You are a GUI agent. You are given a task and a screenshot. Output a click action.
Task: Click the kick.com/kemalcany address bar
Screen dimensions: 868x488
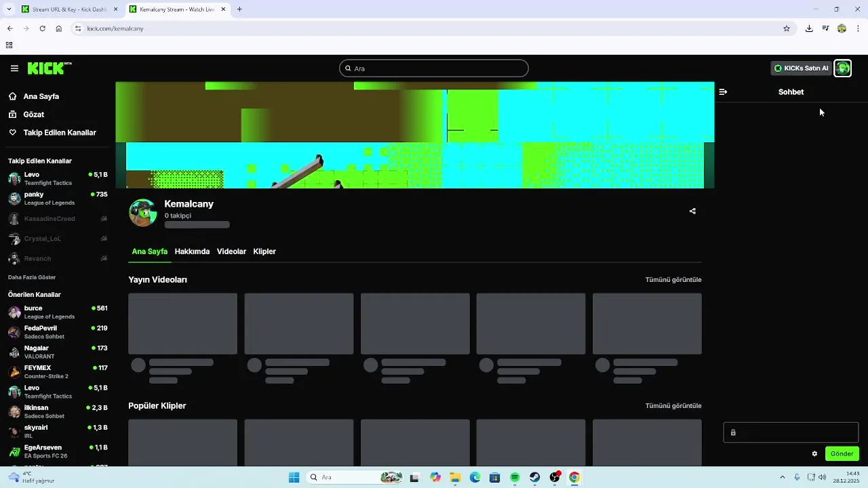(x=434, y=28)
